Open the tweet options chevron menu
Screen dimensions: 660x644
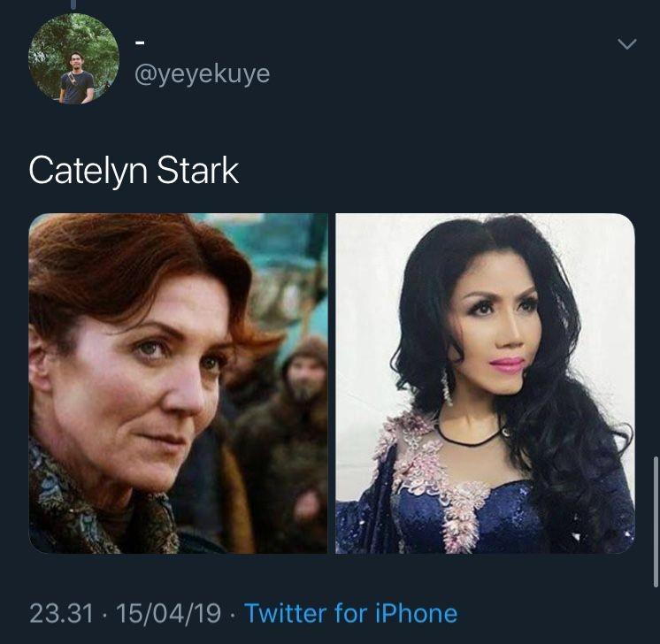tap(626, 43)
